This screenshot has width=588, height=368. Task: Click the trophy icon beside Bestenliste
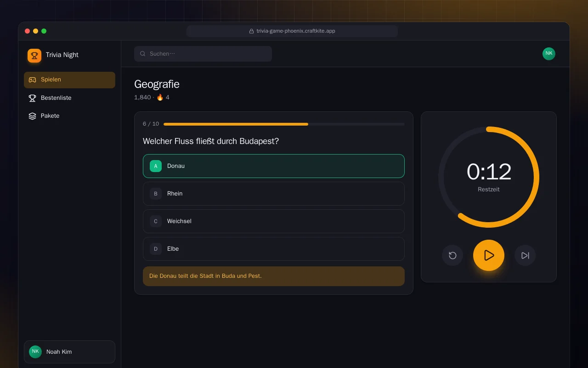tap(32, 98)
